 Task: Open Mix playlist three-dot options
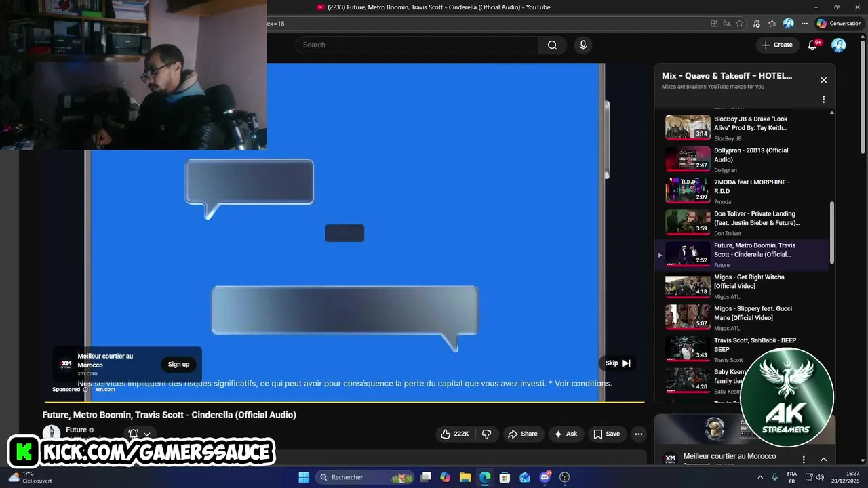(x=823, y=99)
